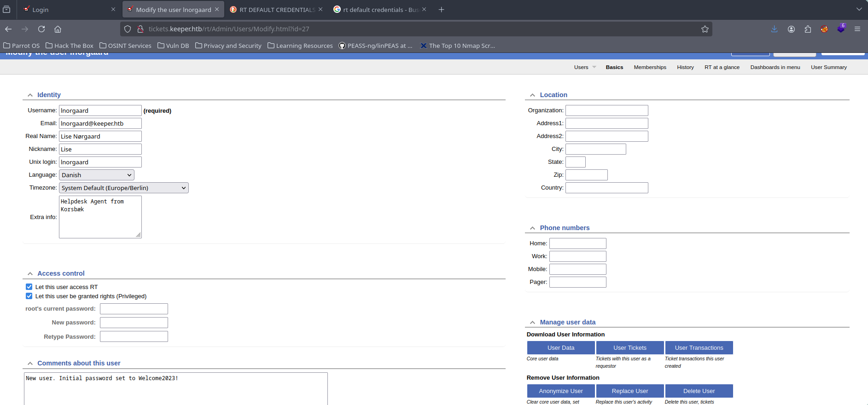Open the Firefox downloads panel

pos(774,29)
